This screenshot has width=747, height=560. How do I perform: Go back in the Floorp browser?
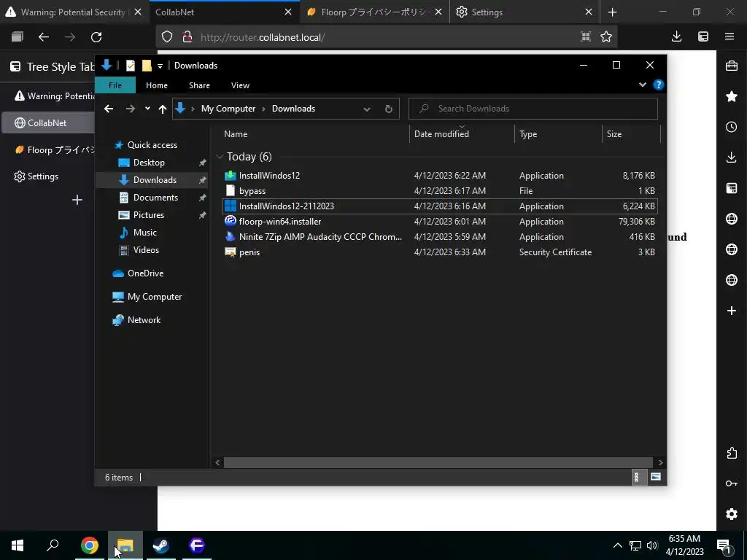click(44, 36)
